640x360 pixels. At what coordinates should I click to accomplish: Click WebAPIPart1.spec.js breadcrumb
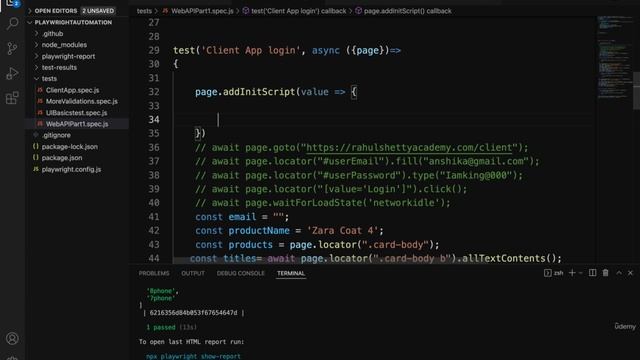(x=202, y=11)
